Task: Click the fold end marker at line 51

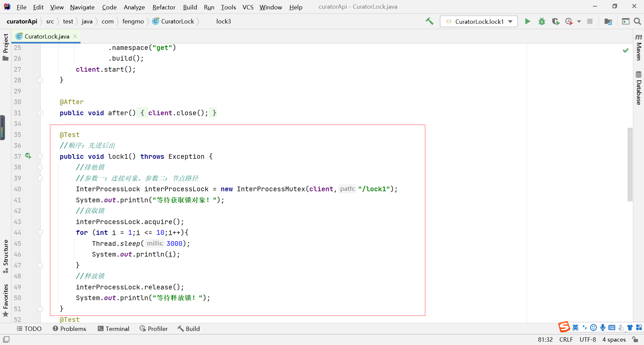Action: coord(40,309)
